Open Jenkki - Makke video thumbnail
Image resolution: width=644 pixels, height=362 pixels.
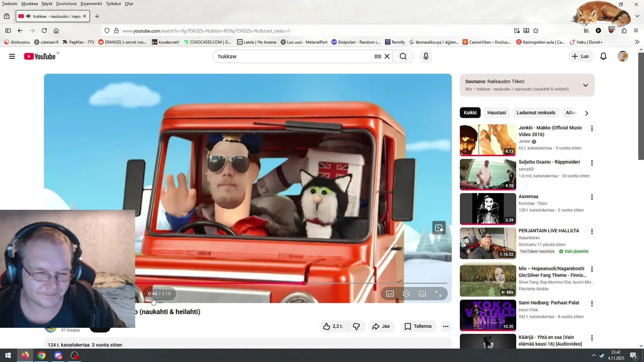[x=488, y=140]
